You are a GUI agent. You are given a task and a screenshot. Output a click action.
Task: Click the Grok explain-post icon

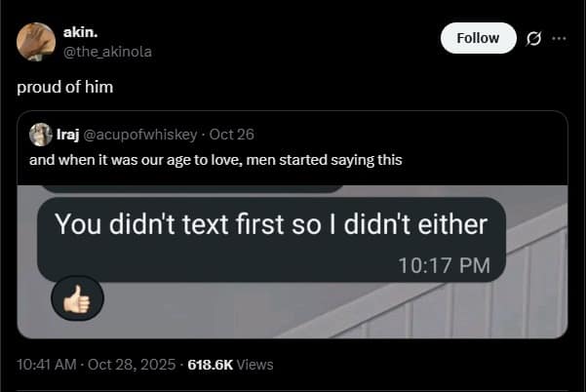point(532,39)
